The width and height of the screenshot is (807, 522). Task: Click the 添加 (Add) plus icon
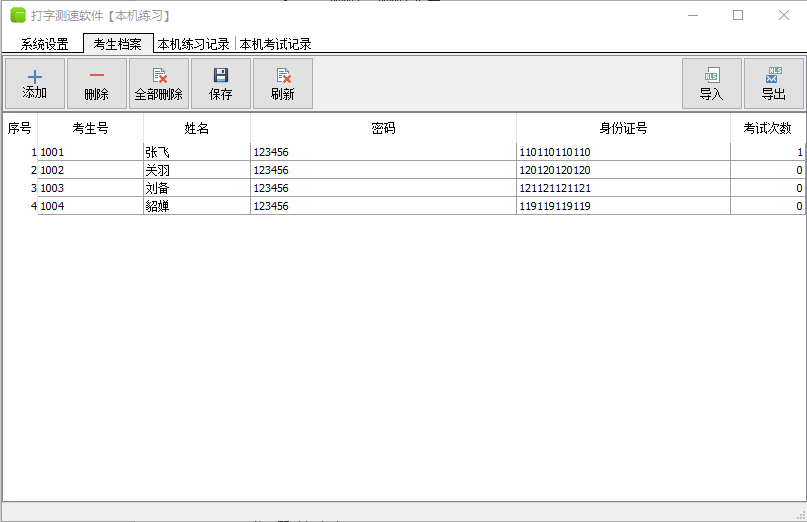click(35, 76)
